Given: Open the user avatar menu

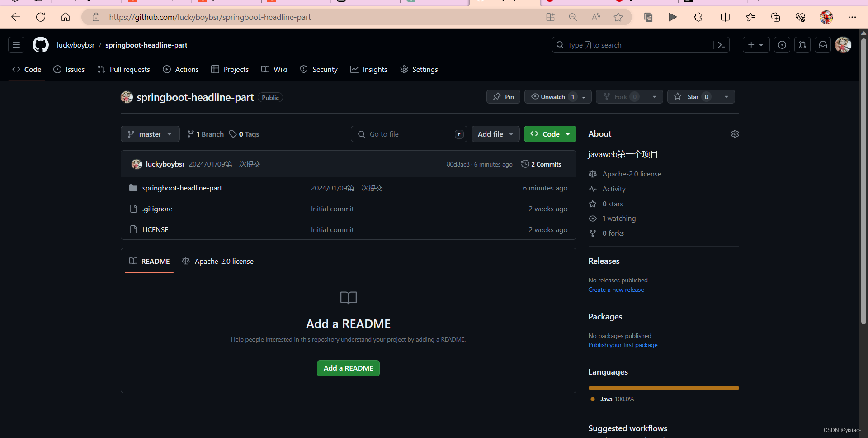Looking at the screenshot, I should click(x=843, y=45).
